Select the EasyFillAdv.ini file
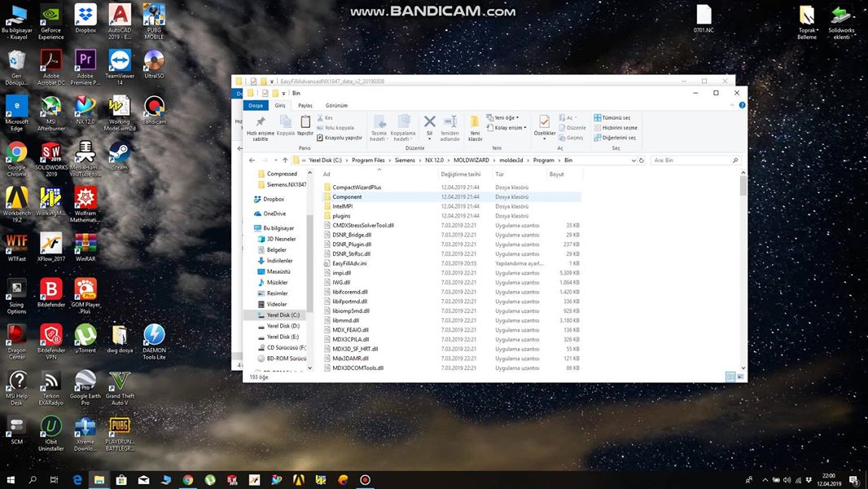Image resolution: width=868 pixels, height=489 pixels. [349, 263]
